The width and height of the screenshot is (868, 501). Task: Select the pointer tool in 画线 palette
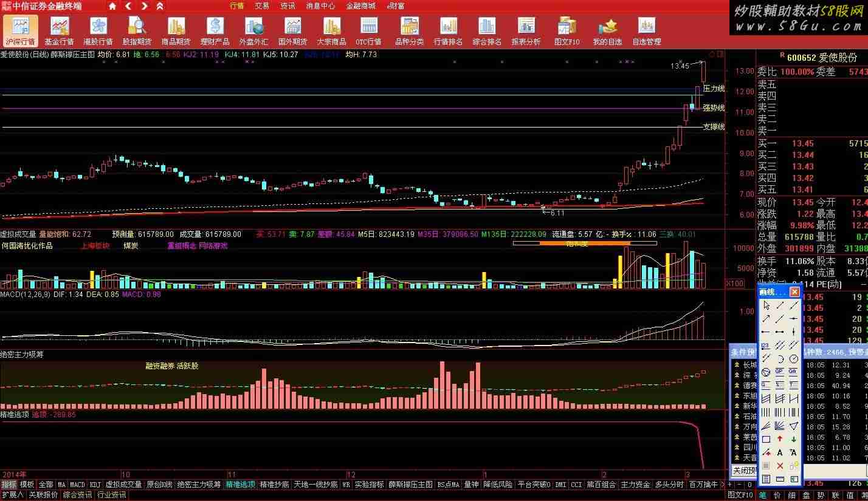766,305
